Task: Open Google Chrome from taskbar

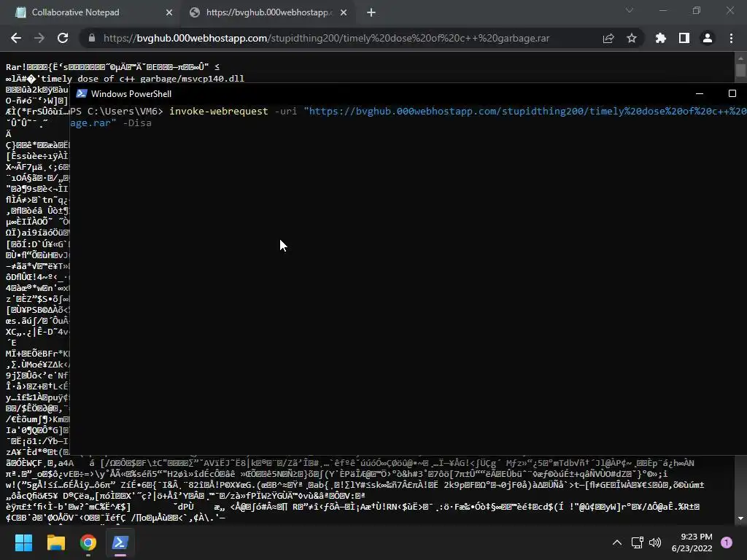Action: coord(88,542)
